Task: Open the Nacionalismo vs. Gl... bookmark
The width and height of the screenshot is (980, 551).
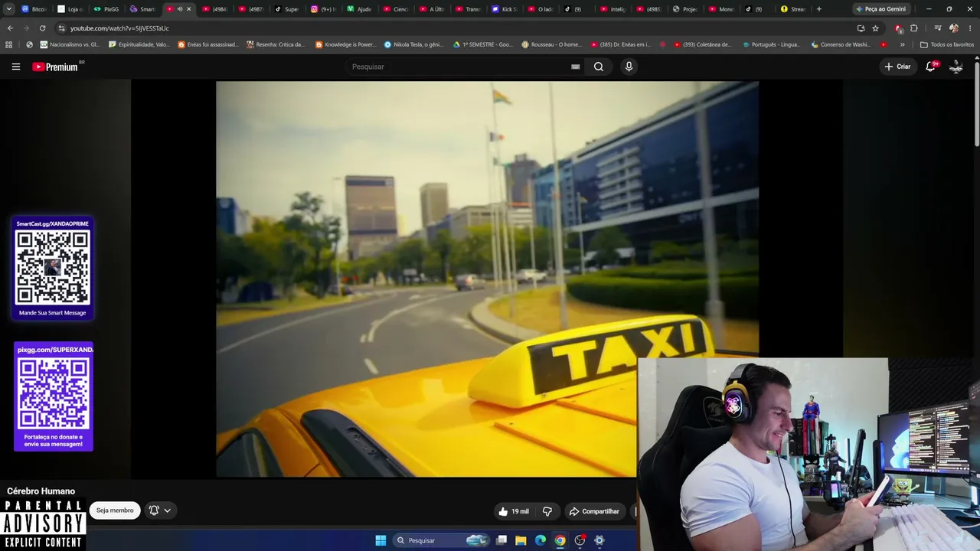Action: pos(70,44)
